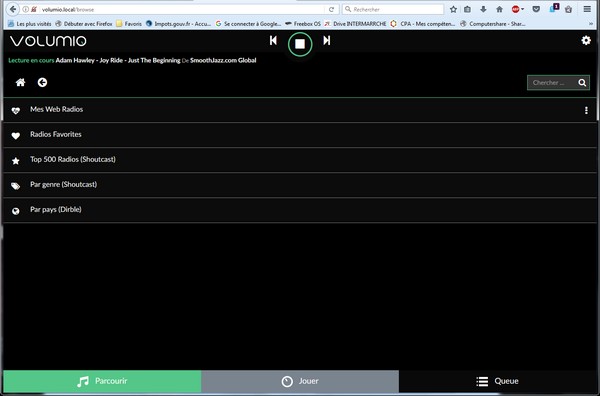Open Se connecter à Google bookmark
This screenshot has height=396, width=600.
(x=248, y=24)
